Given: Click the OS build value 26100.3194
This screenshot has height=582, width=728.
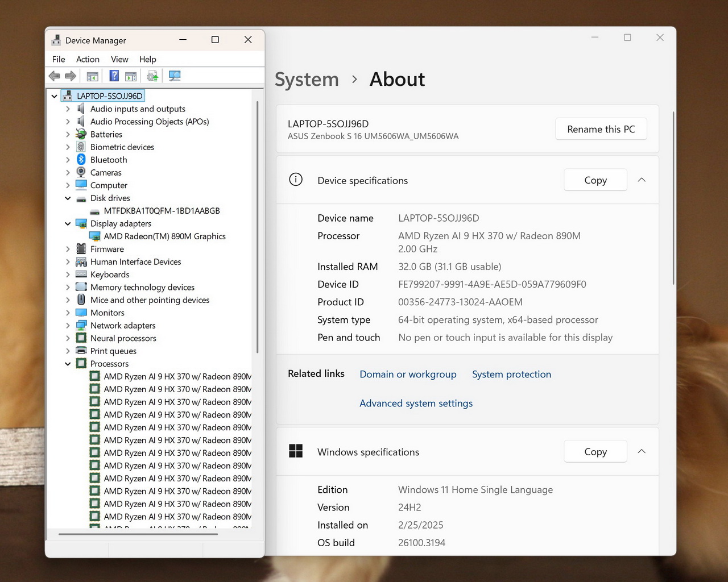Looking at the screenshot, I should pyautogui.click(x=421, y=543).
